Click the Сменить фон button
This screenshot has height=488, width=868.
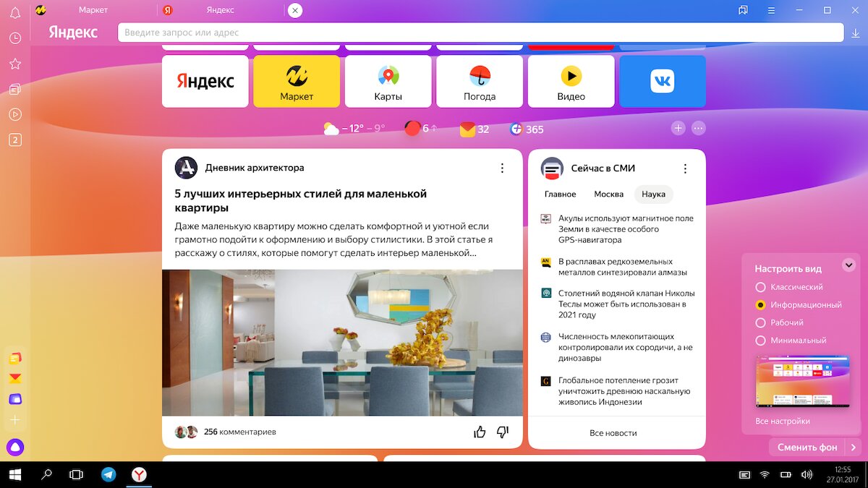tap(807, 448)
